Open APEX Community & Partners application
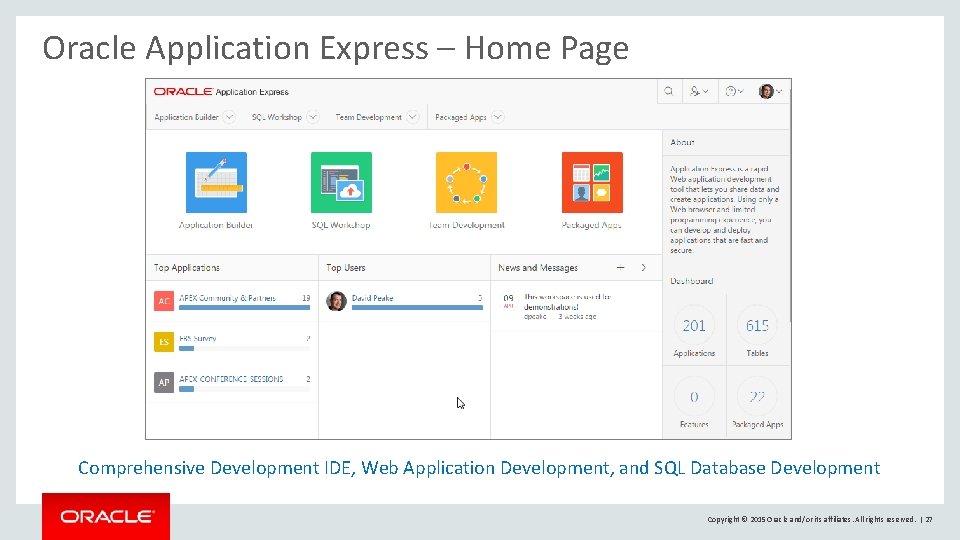 tap(227, 298)
